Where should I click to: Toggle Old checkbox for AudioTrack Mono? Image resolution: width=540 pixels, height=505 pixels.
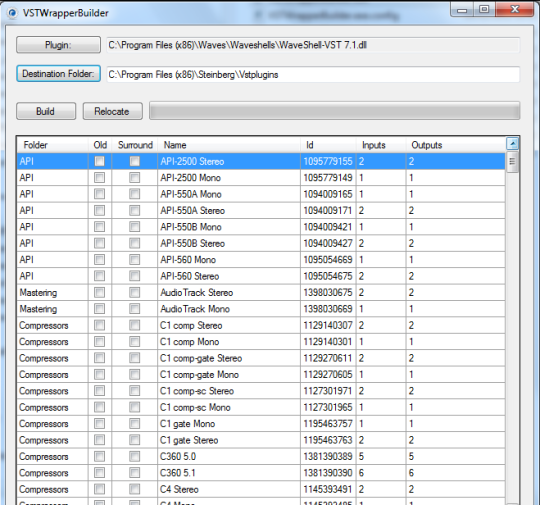(x=100, y=309)
